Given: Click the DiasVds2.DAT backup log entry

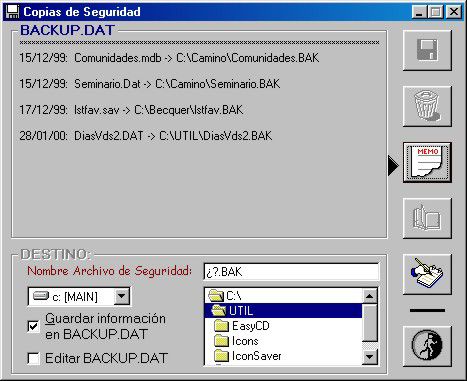Looking at the screenshot, I should tap(146, 136).
